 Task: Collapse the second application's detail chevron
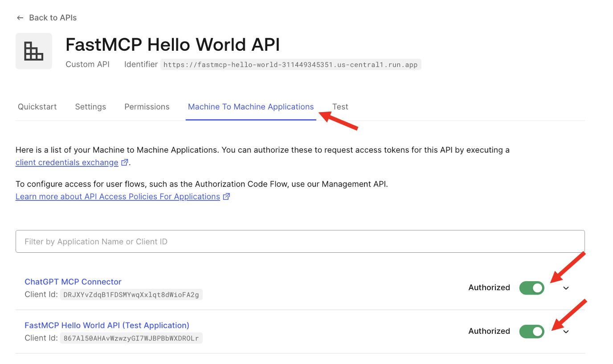coord(566,332)
